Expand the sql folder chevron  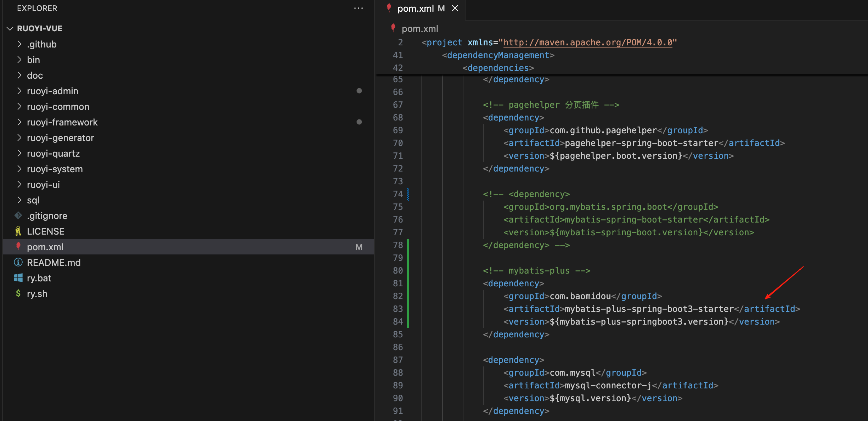click(19, 200)
